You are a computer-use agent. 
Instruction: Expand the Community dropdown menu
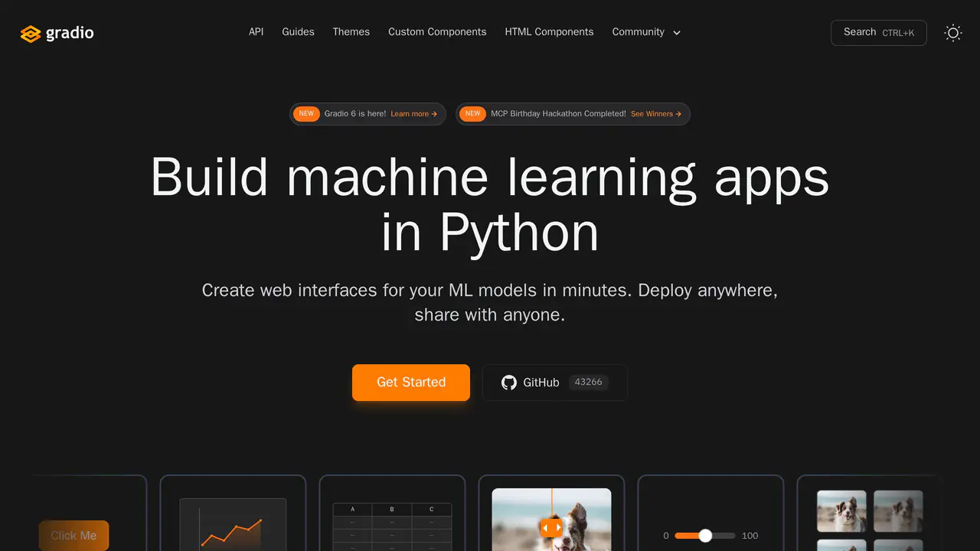[x=646, y=32]
